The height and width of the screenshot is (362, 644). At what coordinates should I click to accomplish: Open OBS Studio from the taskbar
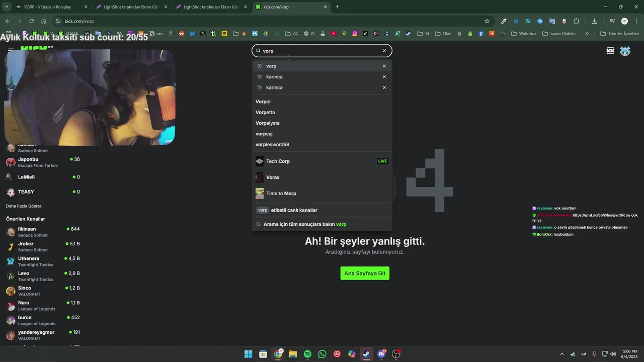(396, 354)
